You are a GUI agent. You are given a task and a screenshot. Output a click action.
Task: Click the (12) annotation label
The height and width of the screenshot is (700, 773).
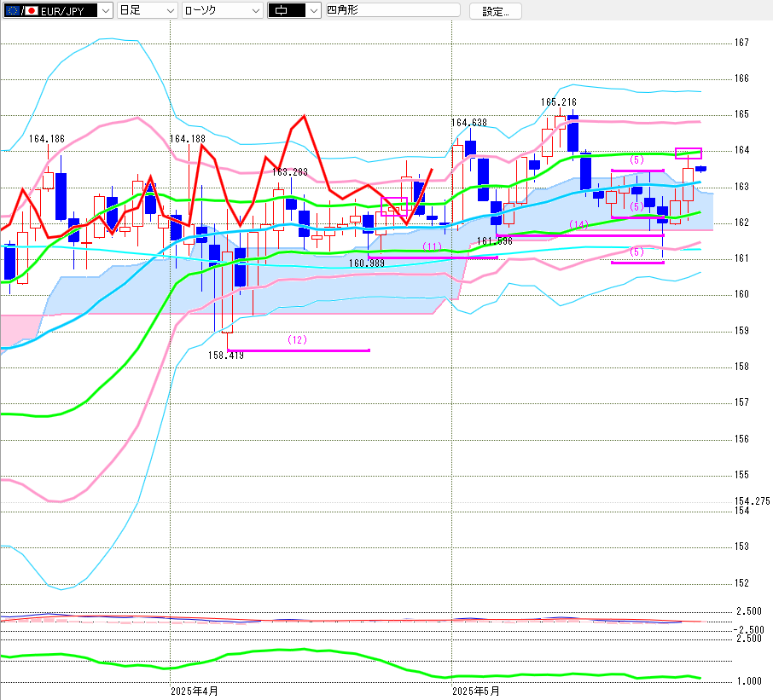coord(297,339)
